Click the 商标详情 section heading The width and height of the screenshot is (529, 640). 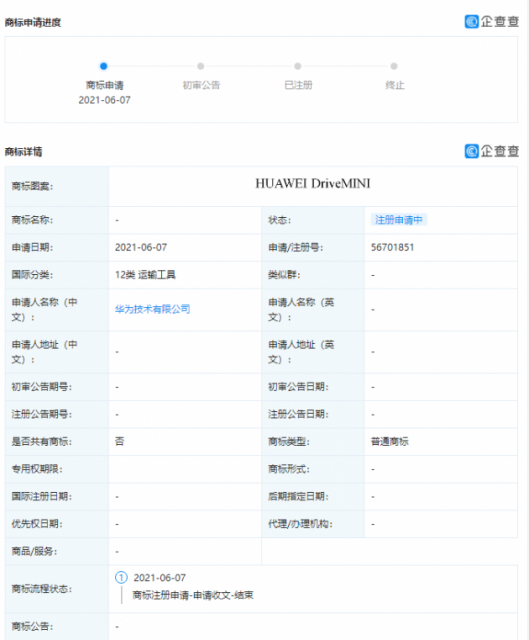(x=23, y=152)
